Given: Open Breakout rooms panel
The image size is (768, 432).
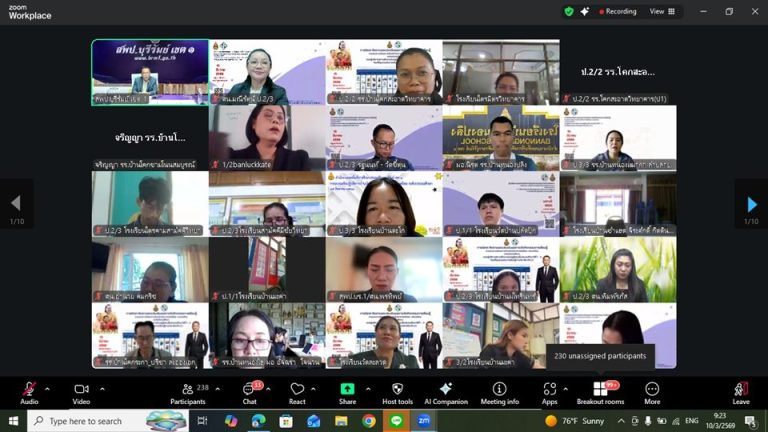Looking at the screenshot, I should pos(600,391).
